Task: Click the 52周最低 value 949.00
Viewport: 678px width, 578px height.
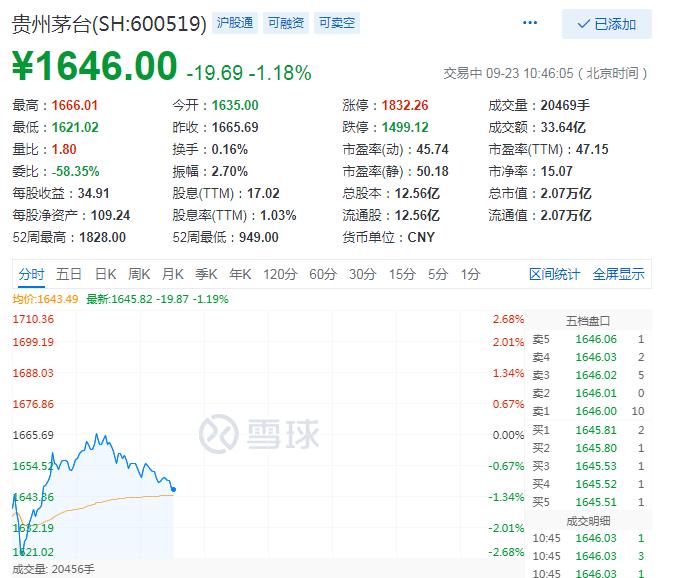Action: [259, 237]
